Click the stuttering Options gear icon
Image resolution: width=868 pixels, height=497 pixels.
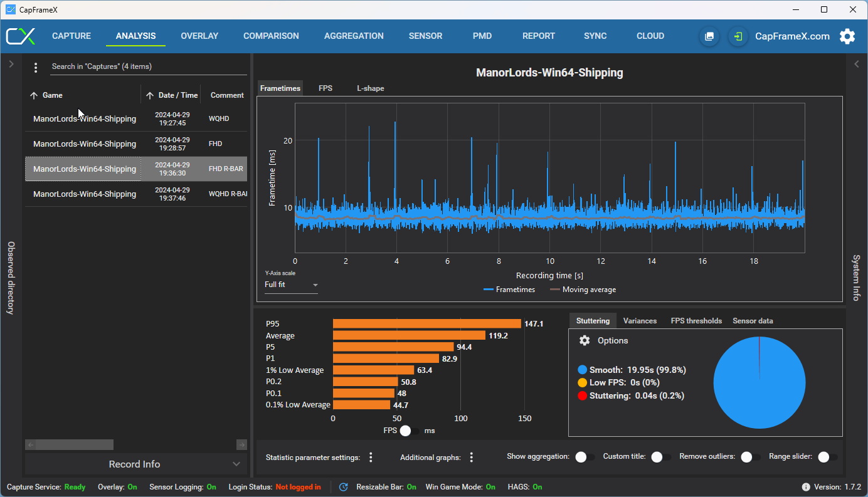click(585, 340)
